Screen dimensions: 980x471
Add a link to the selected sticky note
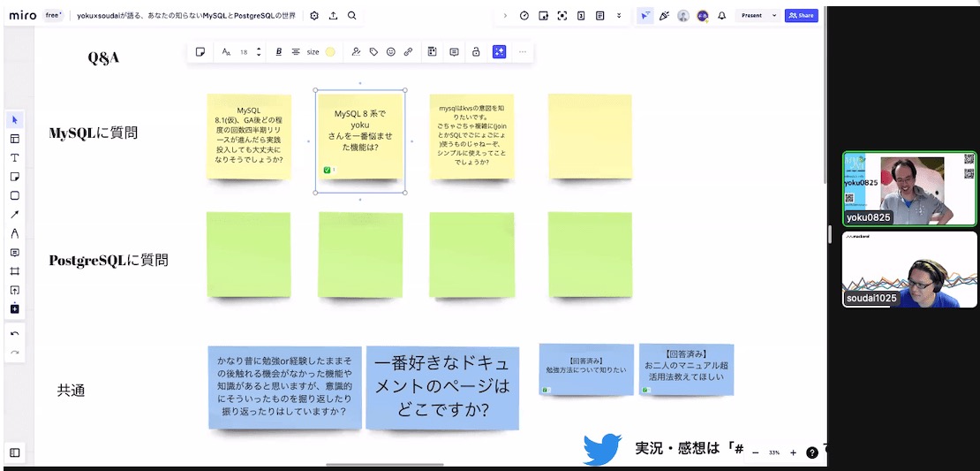point(408,52)
